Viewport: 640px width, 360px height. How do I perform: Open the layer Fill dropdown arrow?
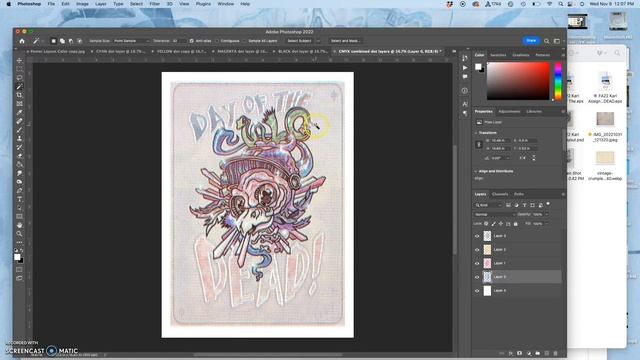pyautogui.click(x=547, y=224)
